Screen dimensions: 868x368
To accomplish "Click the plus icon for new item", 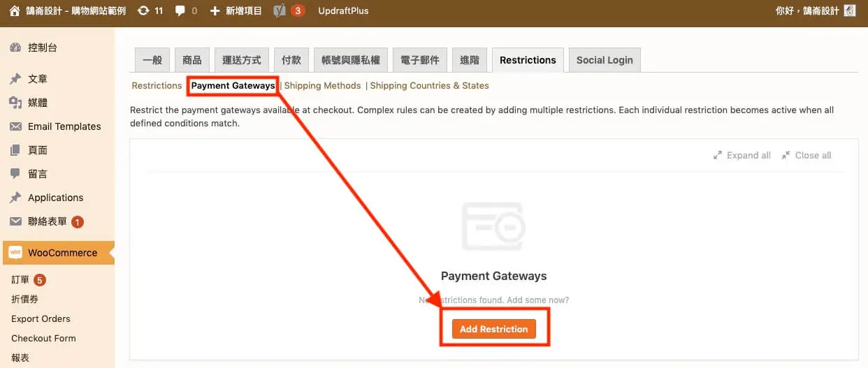I will [215, 10].
